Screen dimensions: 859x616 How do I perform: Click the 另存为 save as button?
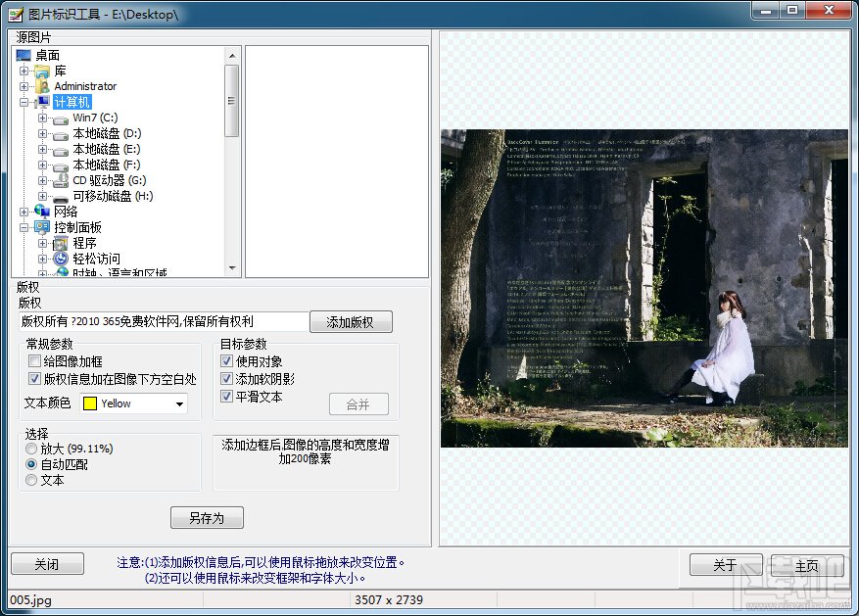tap(207, 517)
